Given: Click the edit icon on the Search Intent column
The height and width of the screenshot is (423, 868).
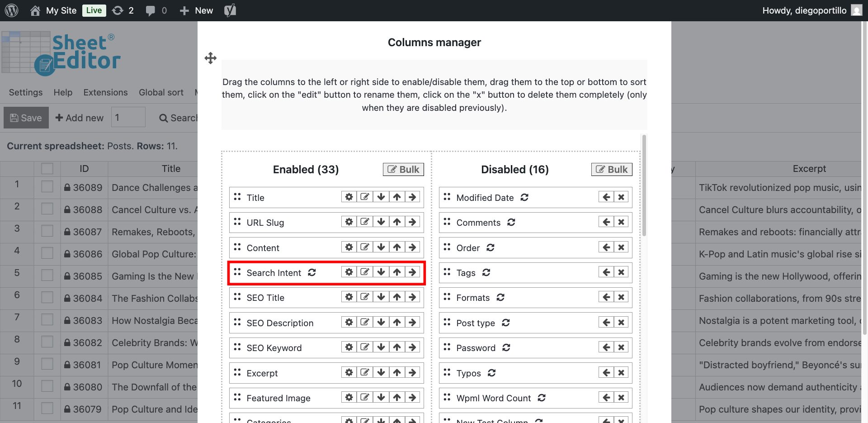Looking at the screenshot, I should click(x=365, y=272).
